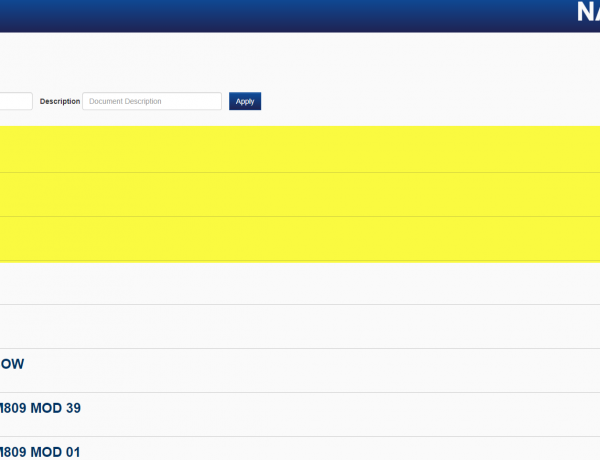600x460 pixels.
Task: Select first white row below yellow rows
Action: click(x=300, y=283)
